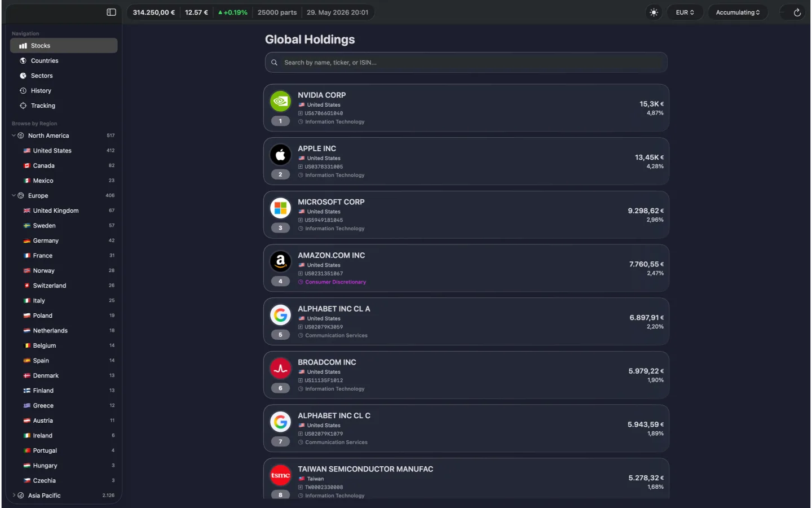Screen dimensions: 812x508
Task: Select Czechia in region list
Action: coord(64,480)
